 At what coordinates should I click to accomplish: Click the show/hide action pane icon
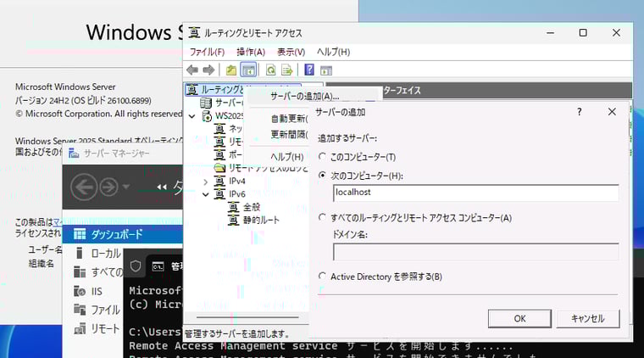[x=326, y=70]
